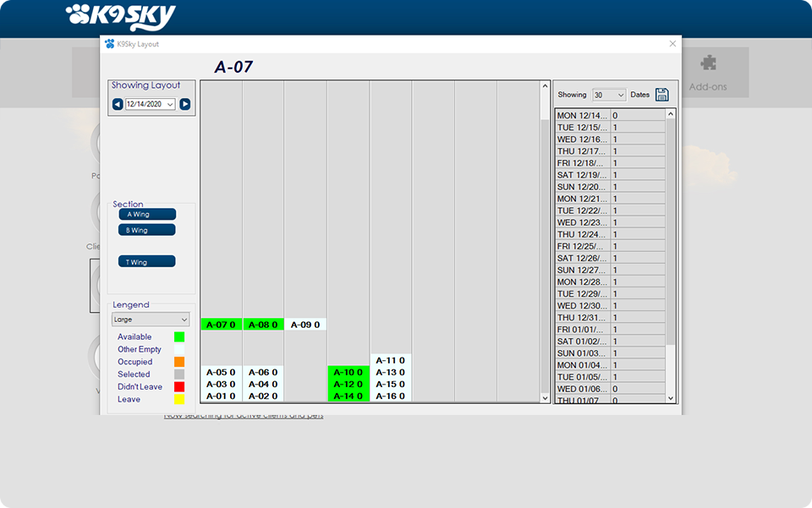Select kennel A-15 in layout
Screen dimensions: 812x508
click(x=391, y=384)
